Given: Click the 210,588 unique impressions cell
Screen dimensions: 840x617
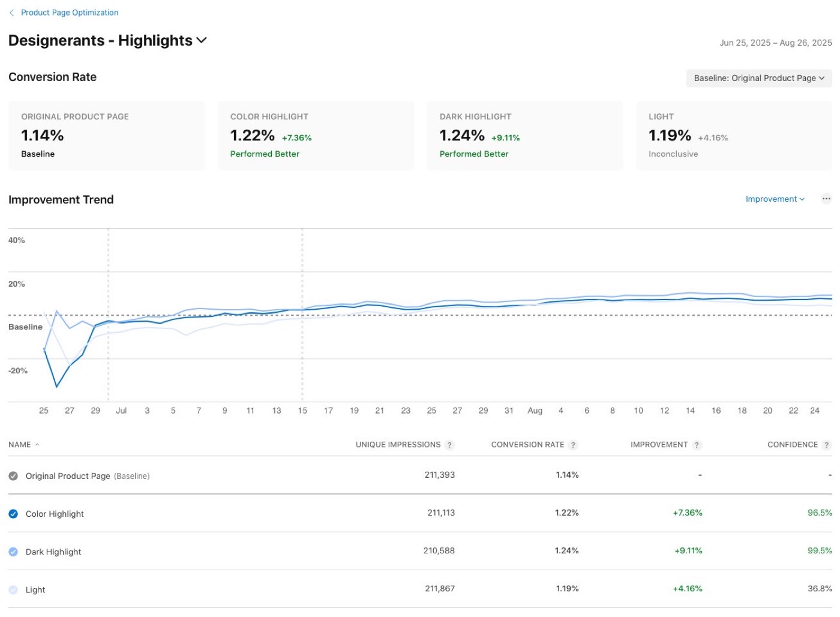Looking at the screenshot, I should 439,550.
